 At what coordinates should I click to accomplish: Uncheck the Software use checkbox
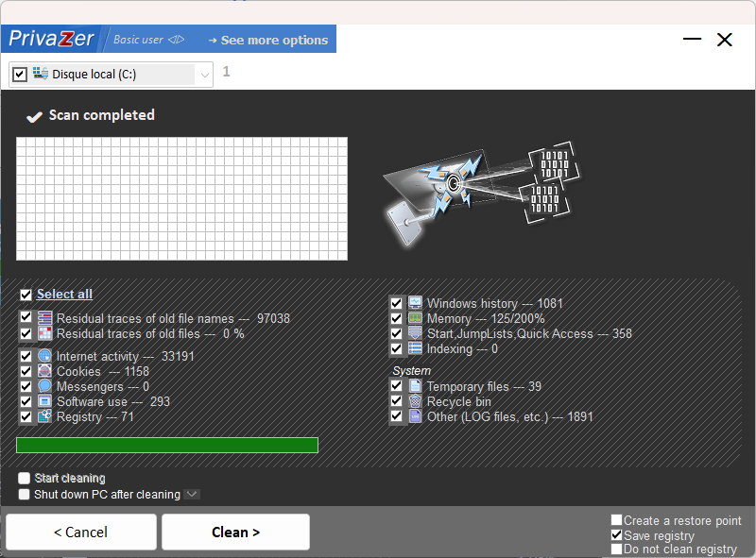[26, 401]
